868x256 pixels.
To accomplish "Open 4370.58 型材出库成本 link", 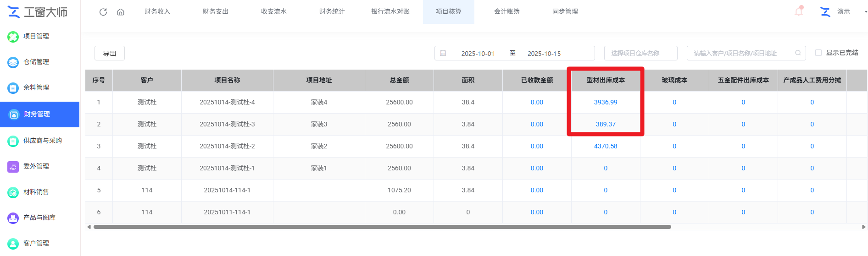I will tap(606, 146).
